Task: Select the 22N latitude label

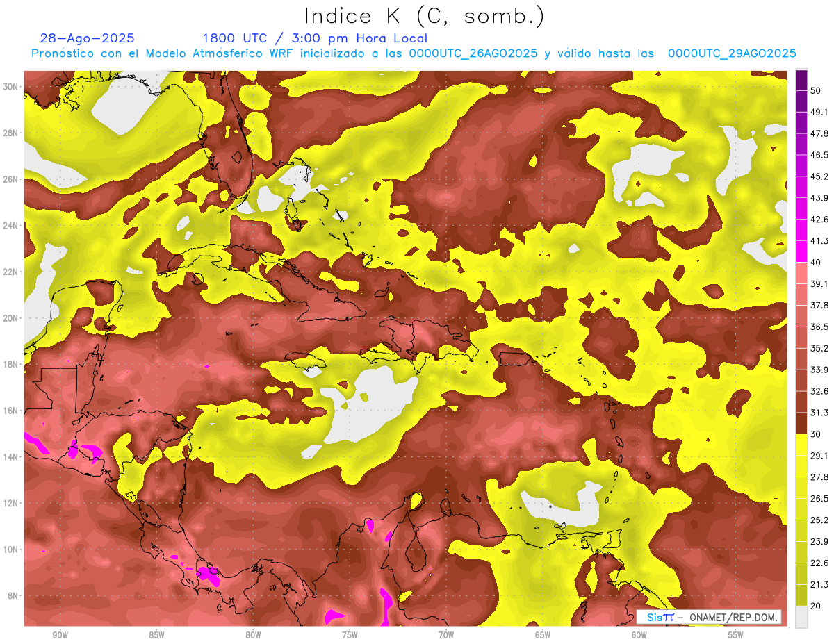Action: coord(12,272)
